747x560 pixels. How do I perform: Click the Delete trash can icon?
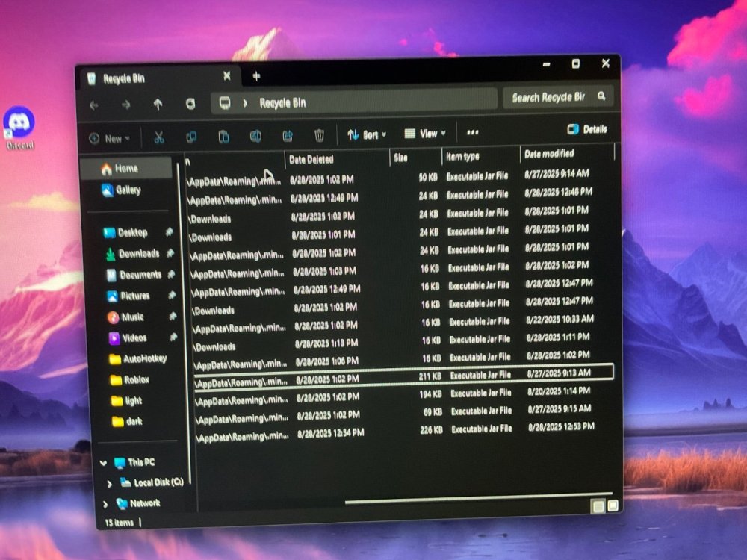pos(319,135)
